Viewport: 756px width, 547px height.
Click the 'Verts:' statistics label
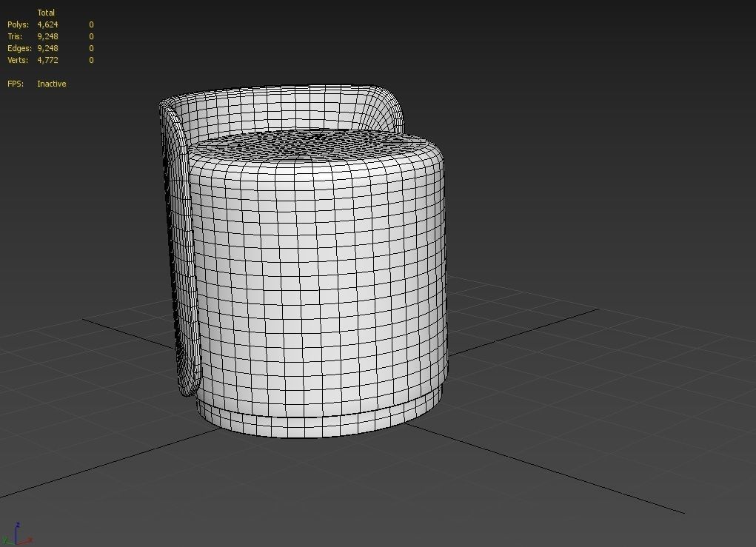18,60
